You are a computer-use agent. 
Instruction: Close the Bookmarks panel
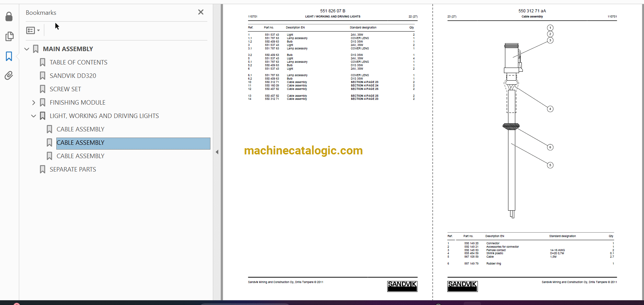[201, 12]
